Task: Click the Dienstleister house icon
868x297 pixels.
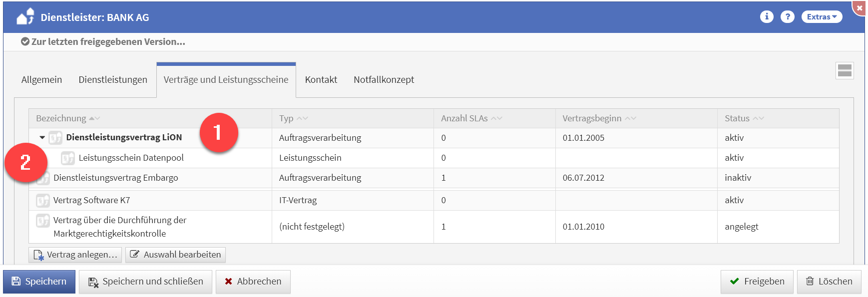Action: coord(25,17)
